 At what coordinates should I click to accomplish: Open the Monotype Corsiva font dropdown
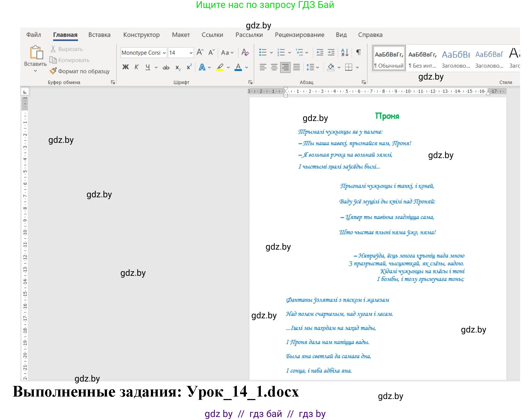point(164,53)
